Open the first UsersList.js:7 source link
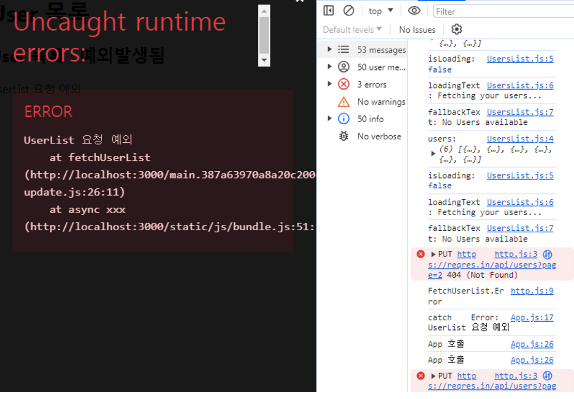This screenshot has width=574, height=399. (x=520, y=112)
